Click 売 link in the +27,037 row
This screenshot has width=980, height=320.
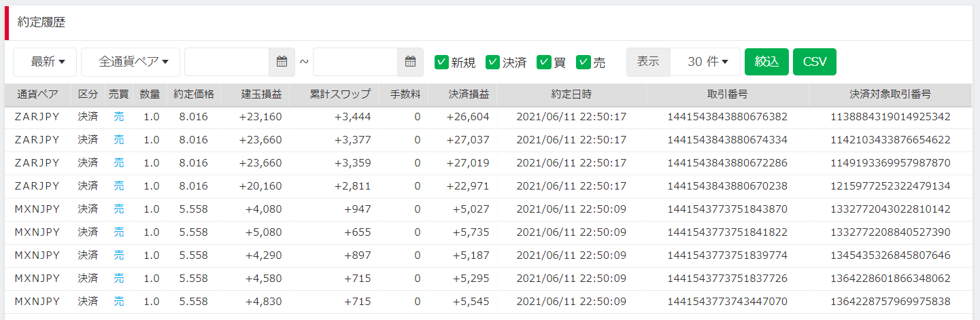pos(119,140)
